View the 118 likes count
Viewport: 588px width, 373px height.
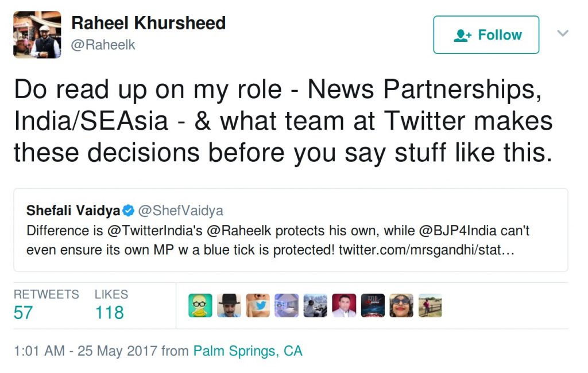[109, 313]
